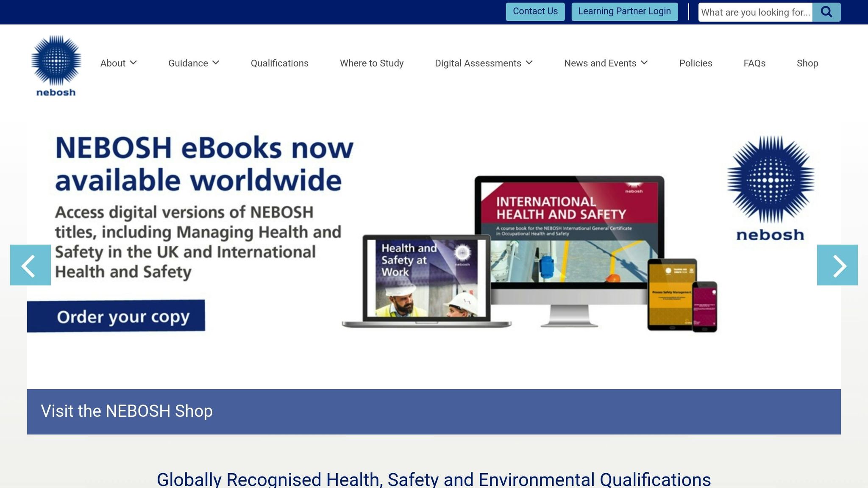Expand the News and Events dropdown chevron
Viewport: 868px width, 488px height.
tap(644, 63)
